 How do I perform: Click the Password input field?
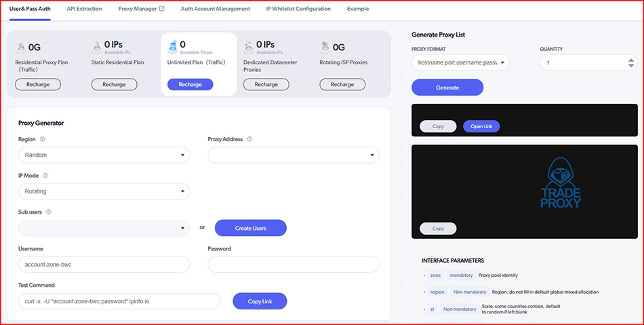pos(294,265)
